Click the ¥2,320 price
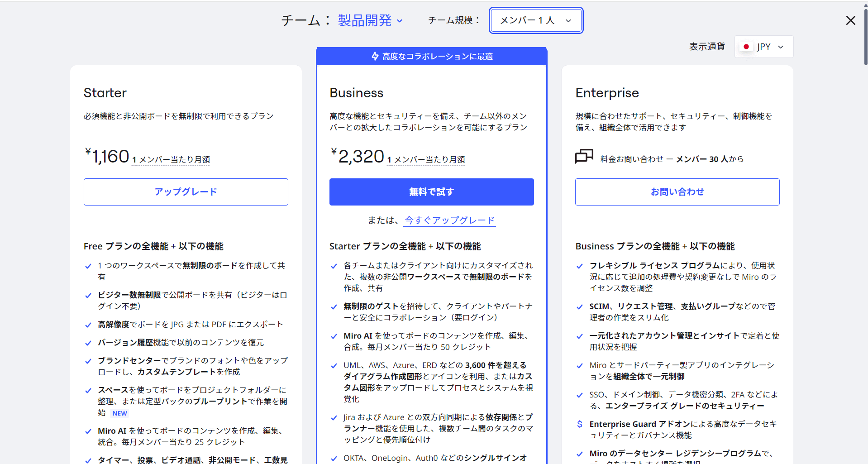 click(358, 156)
